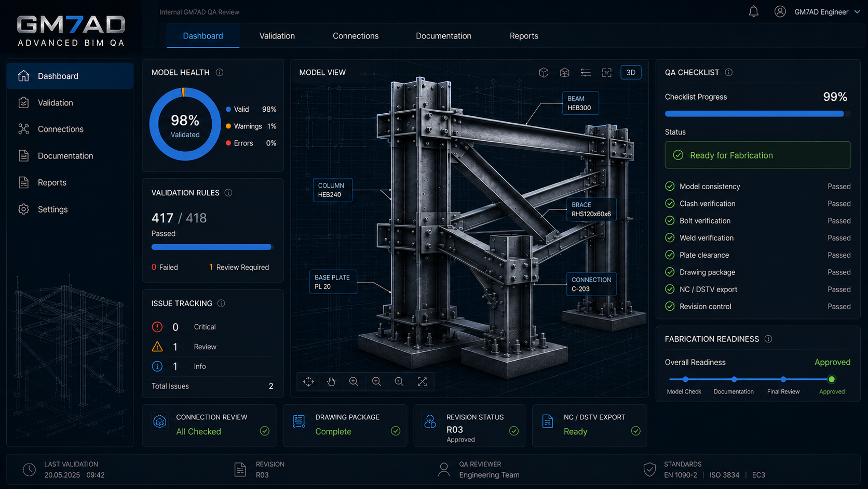
Task: Click the Info issues circle icon
Action: [157, 366]
